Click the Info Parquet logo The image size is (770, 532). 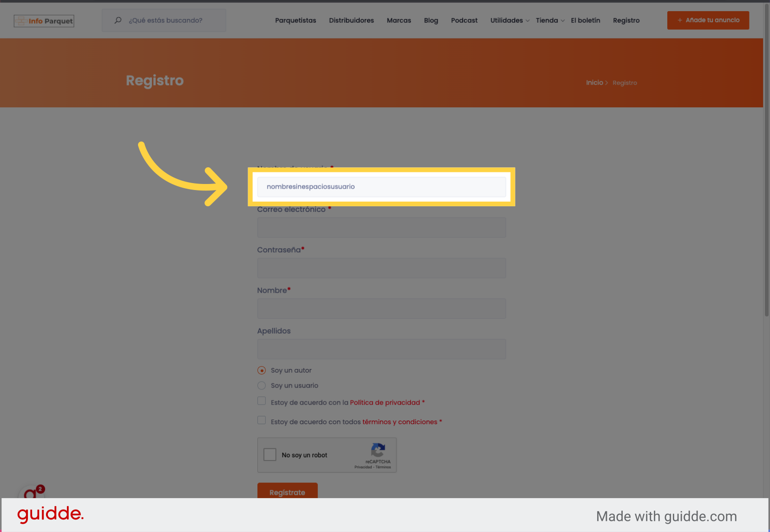tap(44, 21)
